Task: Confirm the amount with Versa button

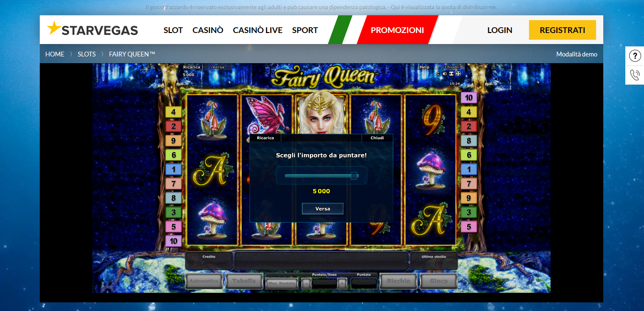Action: pos(322,209)
